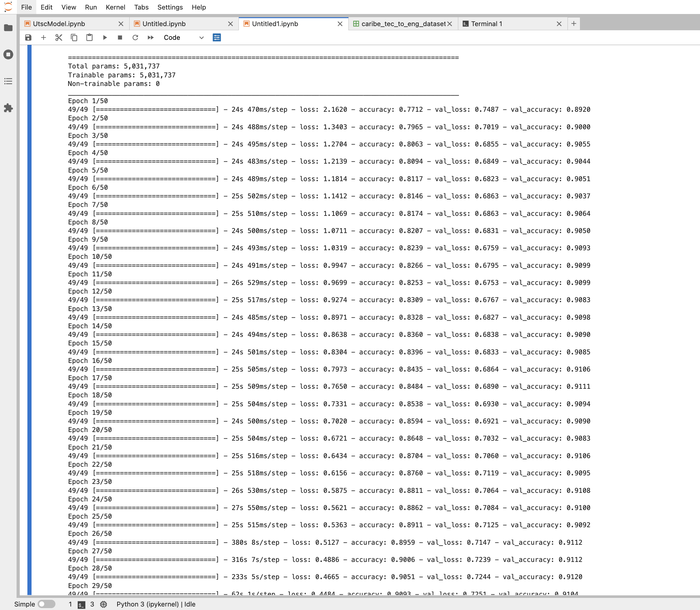Open the extension manager puzzle icon

(8, 108)
